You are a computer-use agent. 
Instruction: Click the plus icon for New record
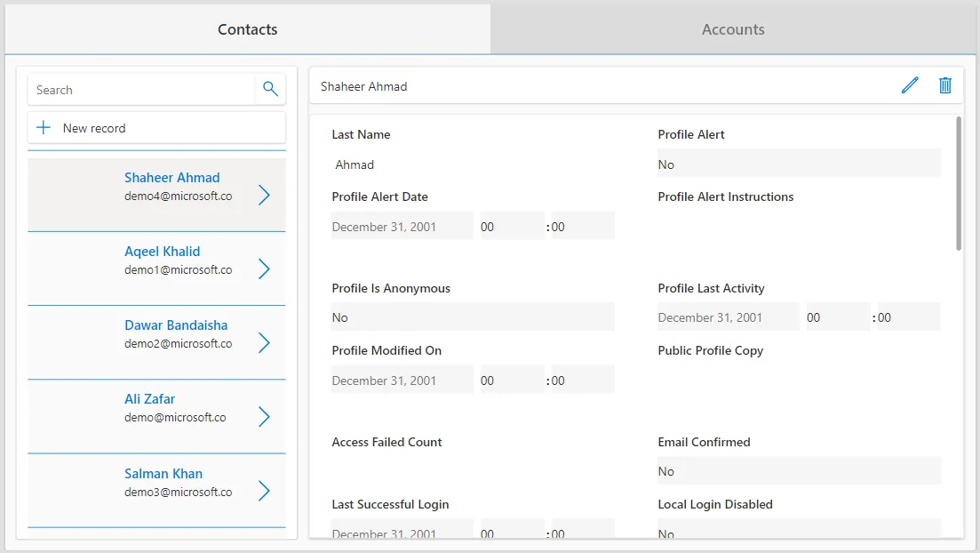tap(44, 128)
